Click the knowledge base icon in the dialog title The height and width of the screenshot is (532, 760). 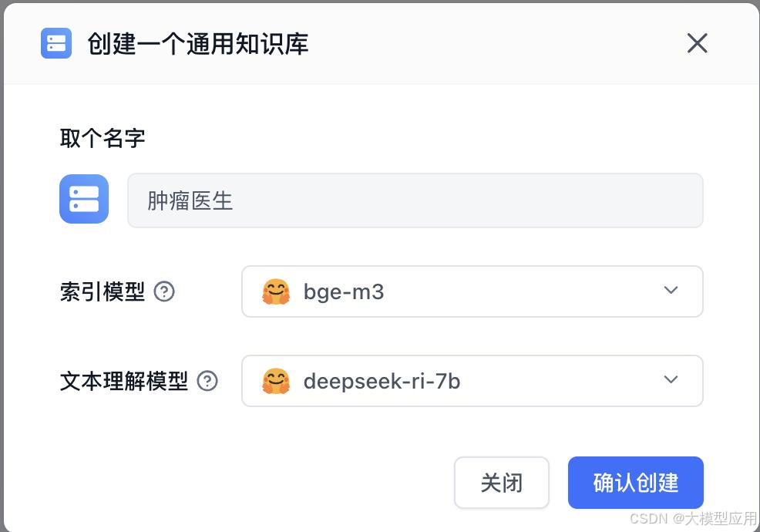pyautogui.click(x=55, y=43)
